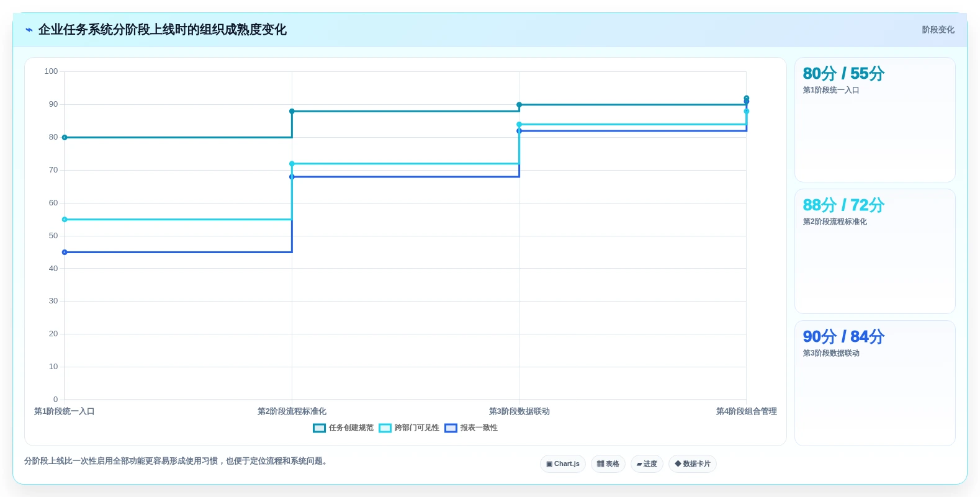Click the 任务创建规范 legend label
This screenshot has height=497, width=980.
[351, 428]
